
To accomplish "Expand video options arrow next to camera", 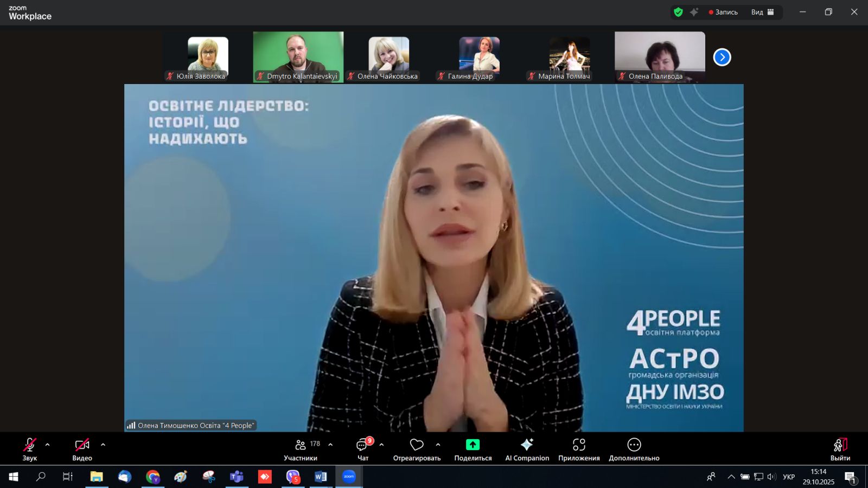I will 103,445.
